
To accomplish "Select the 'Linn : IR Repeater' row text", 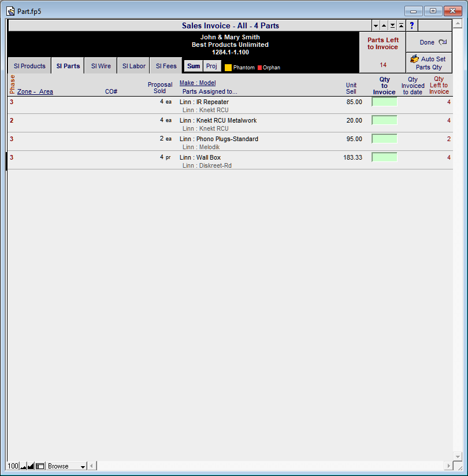I will pyautogui.click(x=204, y=102).
